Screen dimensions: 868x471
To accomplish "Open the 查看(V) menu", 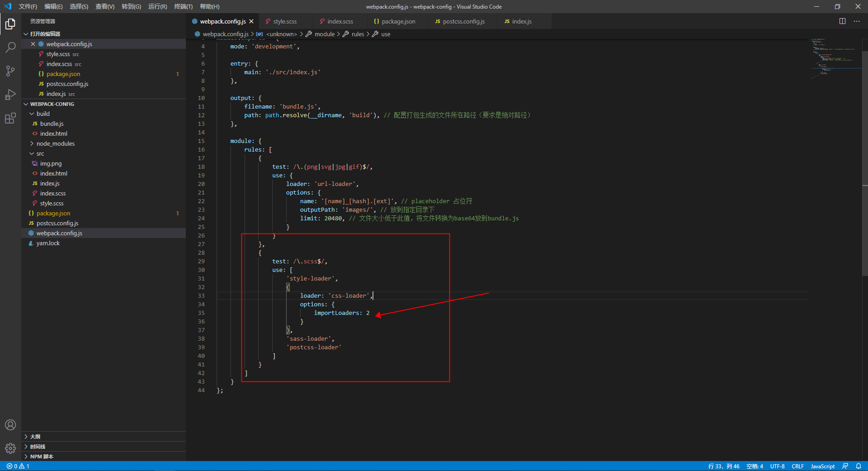I will click(x=105, y=6).
